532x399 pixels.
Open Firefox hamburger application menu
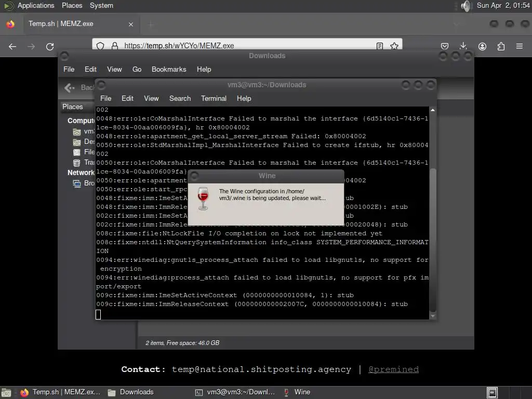click(x=520, y=46)
